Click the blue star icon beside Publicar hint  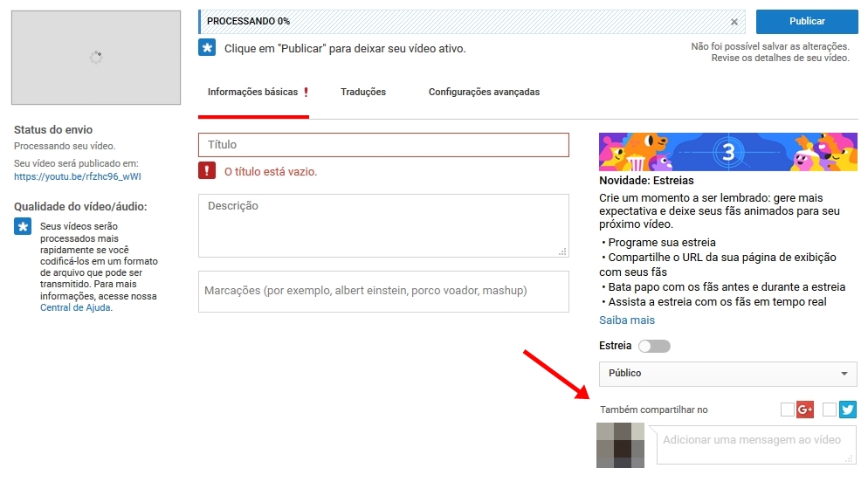[x=207, y=48]
